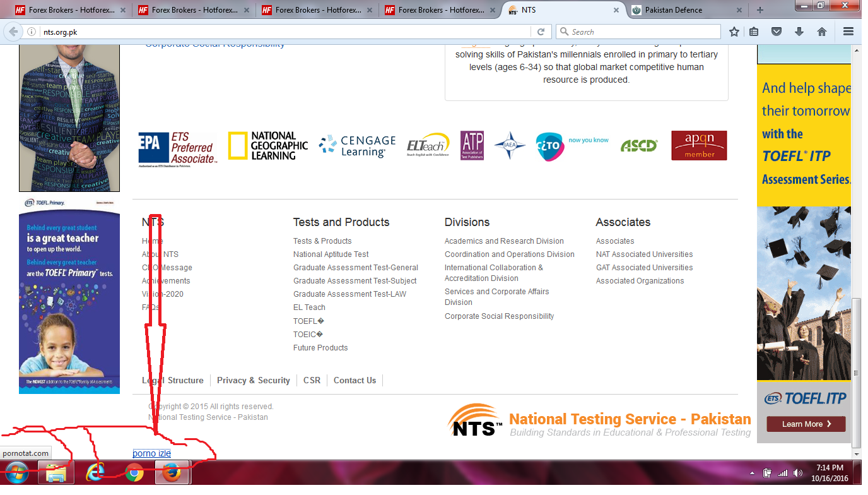Click the CITO now you know logo
The image size is (868, 495).
572,146
